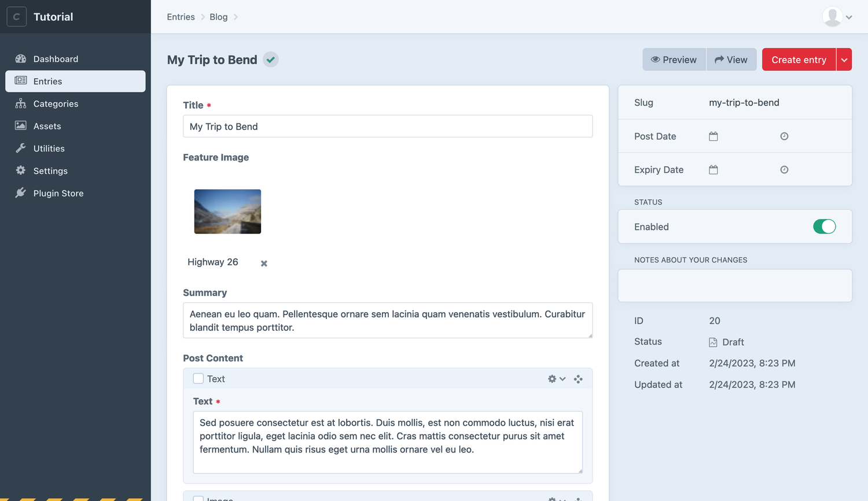Screen dimensions: 868x501
Task: Open the Create entry dropdown arrow
Action: pos(844,59)
